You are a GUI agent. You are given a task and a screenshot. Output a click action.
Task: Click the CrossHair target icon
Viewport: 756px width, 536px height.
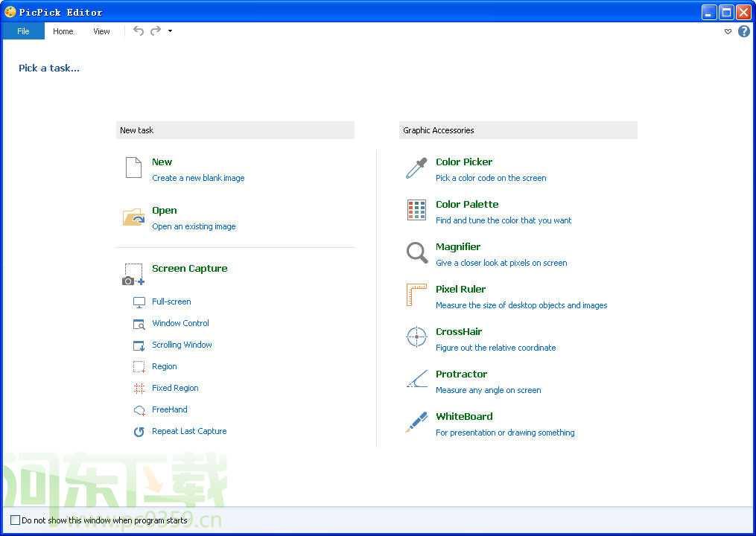[416, 337]
